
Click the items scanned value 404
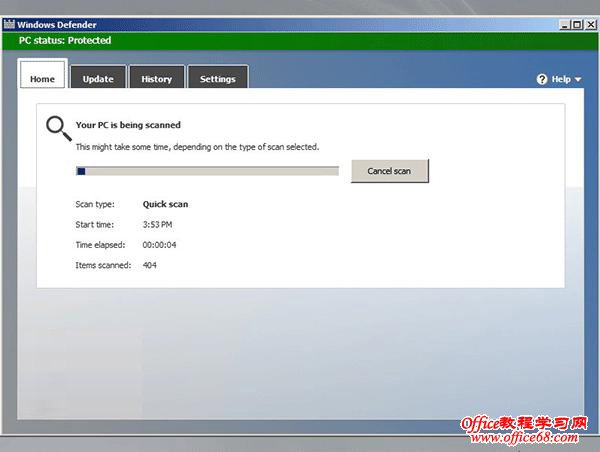click(x=150, y=265)
